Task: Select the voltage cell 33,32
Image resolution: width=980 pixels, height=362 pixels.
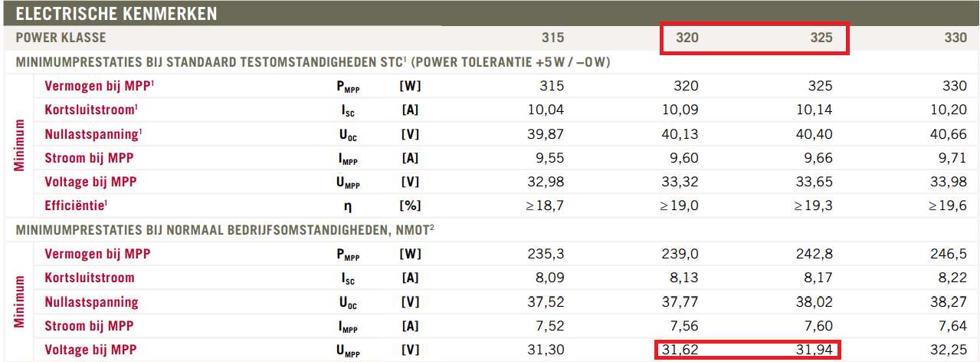Action: tap(680, 182)
